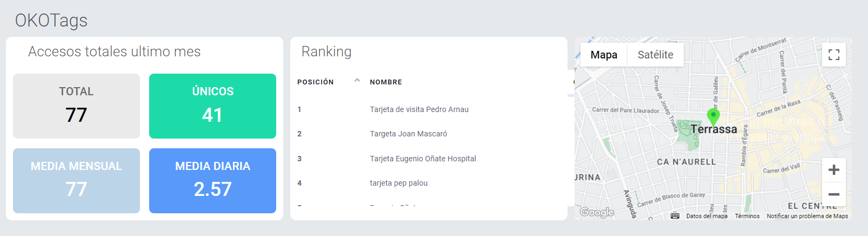Select the MEDIA MENSUAL light blue card
This screenshot has width=868, height=236.
point(76,181)
